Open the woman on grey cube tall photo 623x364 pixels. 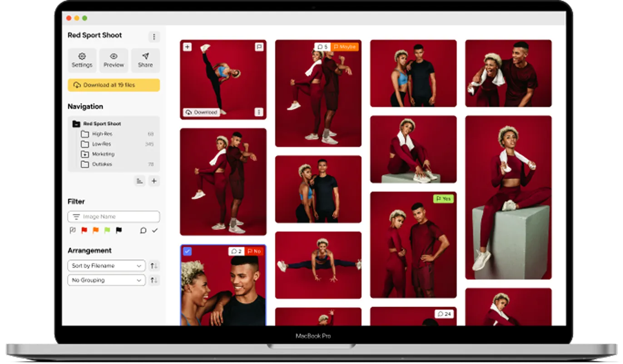pyautogui.click(x=509, y=197)
